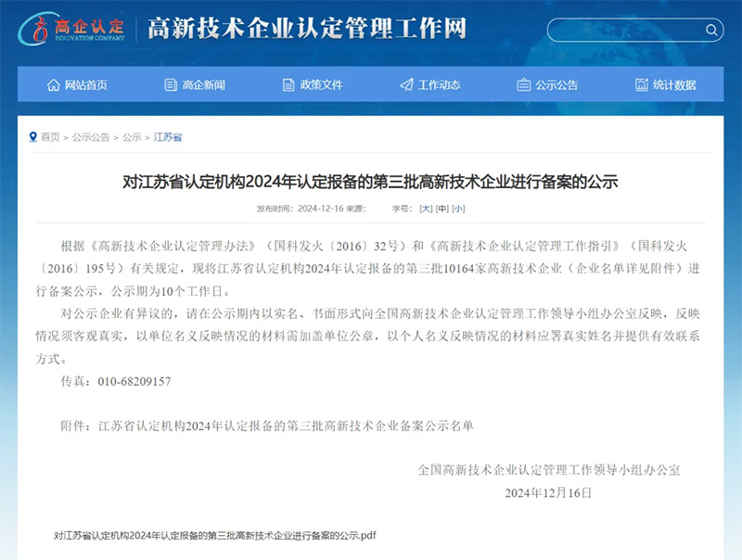Screen dimensions: 742x560
Task: Set font size to medium [中]
Action: [x=442, y=209]
